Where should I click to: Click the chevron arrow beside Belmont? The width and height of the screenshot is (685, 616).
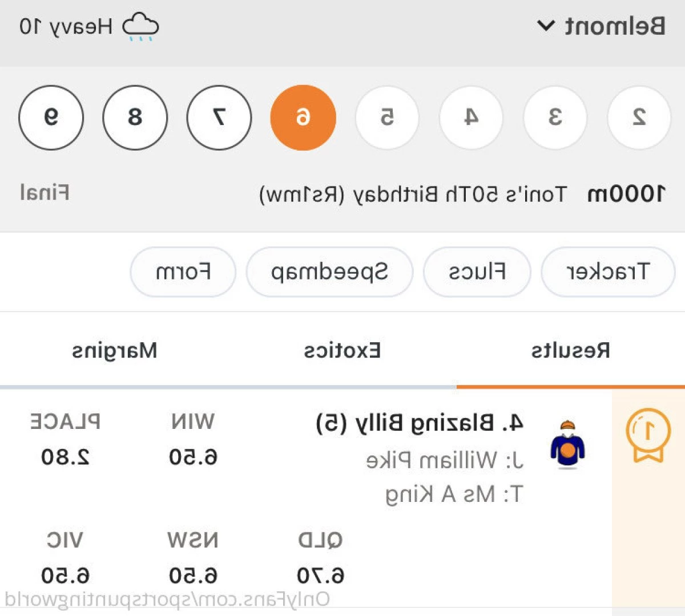click(546, 26)
